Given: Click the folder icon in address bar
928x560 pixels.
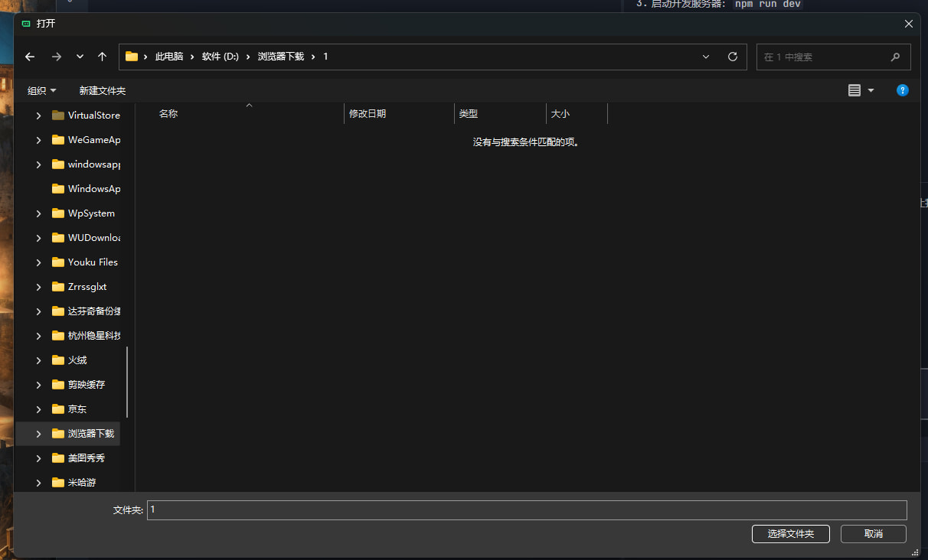Looking at the screenshot, I should (x=132, y=57).
